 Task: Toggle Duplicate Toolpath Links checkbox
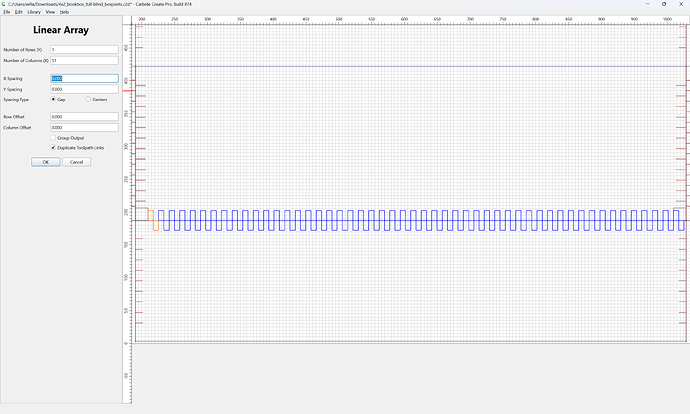(53, 148)
